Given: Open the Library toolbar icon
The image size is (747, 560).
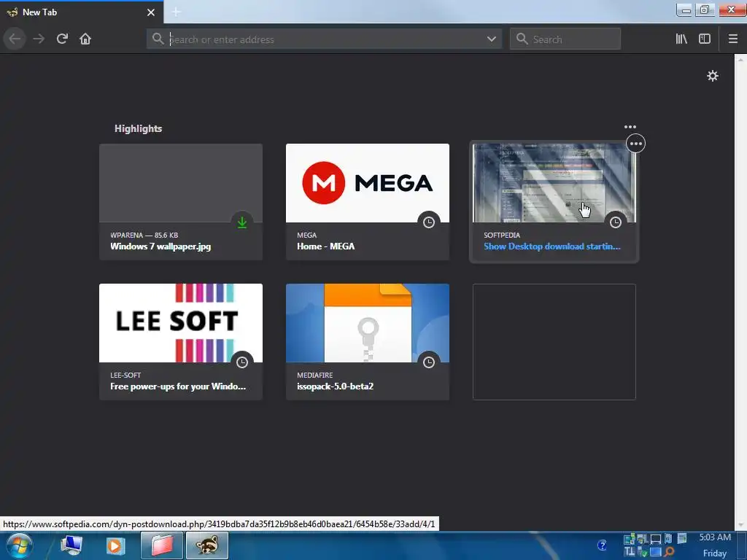Looking at the screenshot, I should pos(681,39).
